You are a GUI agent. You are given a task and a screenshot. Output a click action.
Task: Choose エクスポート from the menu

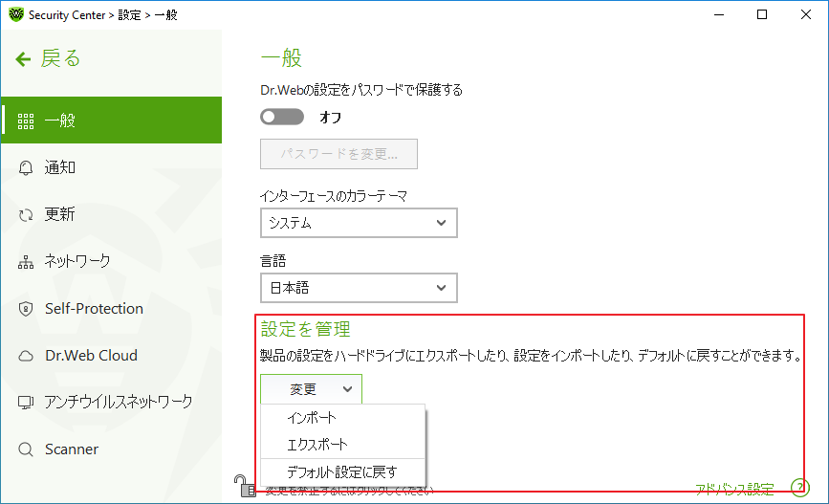(343, 445)
